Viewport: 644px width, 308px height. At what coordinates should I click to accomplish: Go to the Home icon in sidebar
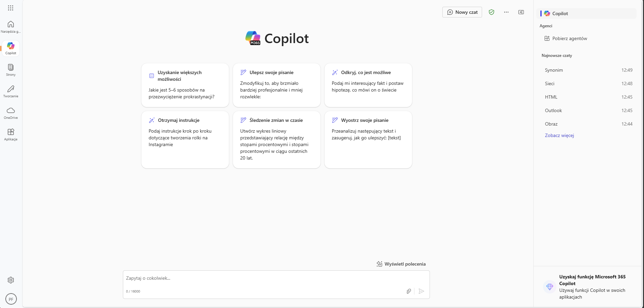[11, 24]
